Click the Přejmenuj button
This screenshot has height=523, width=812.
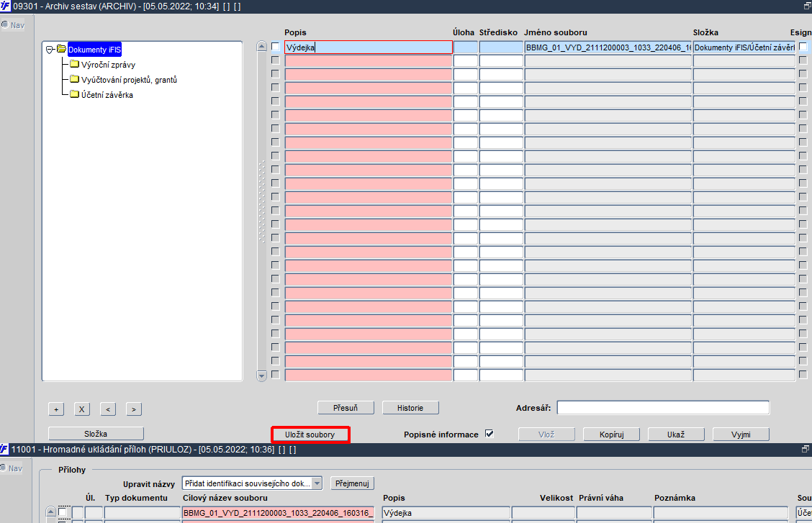pyautogui.click(x=352, y=483)
